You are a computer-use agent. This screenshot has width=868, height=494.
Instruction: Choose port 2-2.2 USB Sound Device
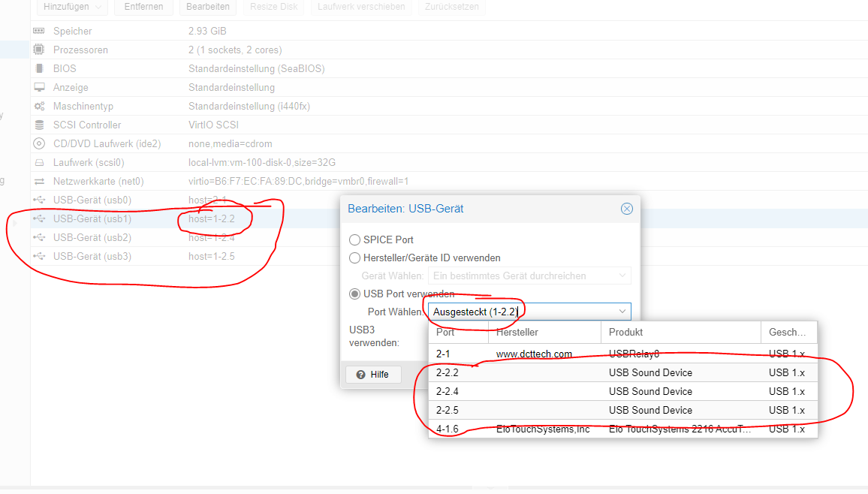pyautogui.click(x=622, y=373)
